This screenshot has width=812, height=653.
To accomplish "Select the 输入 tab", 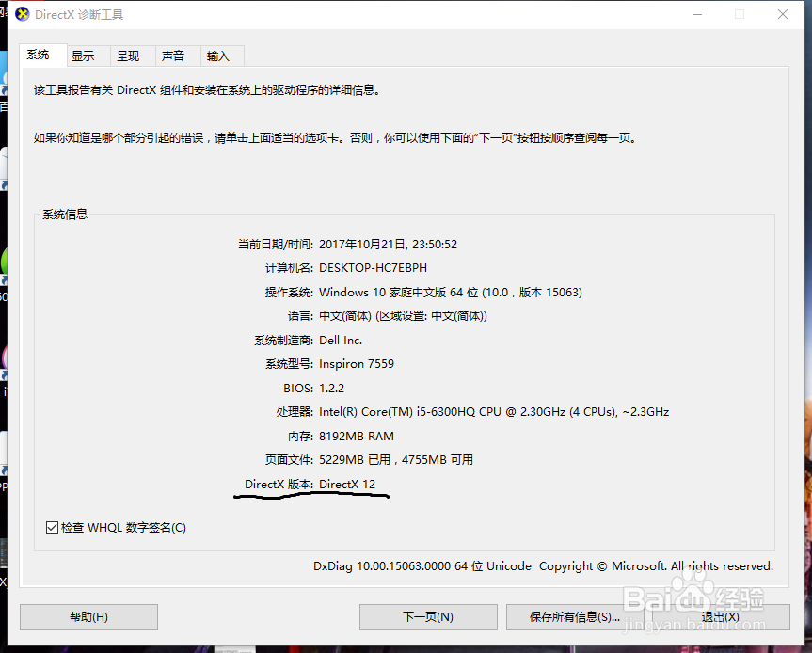I will pyautogui.click(x=222, y=56).
